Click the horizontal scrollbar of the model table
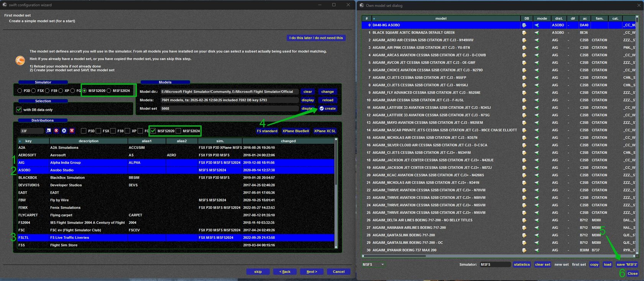Image resolution: width=644 pixels, height=281 pixels. pos(498,256)
